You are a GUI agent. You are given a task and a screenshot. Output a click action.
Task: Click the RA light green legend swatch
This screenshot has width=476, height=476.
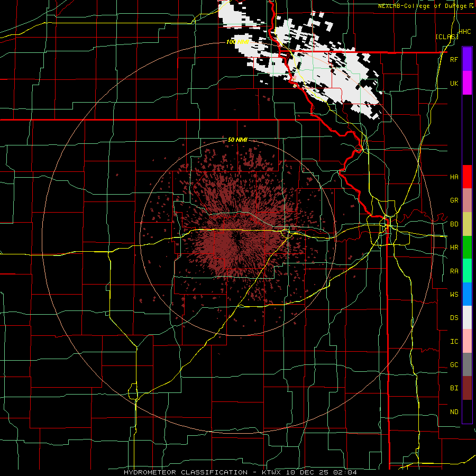coord(467,271)
